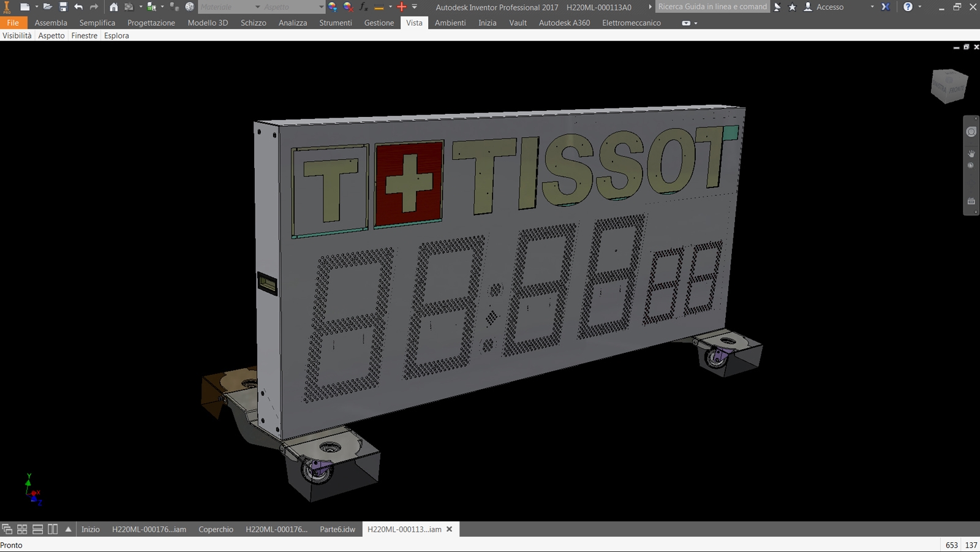The width and height of the screenshot is (980, 552).
Task: Click the arrow left of the search box
Action: 650,7
